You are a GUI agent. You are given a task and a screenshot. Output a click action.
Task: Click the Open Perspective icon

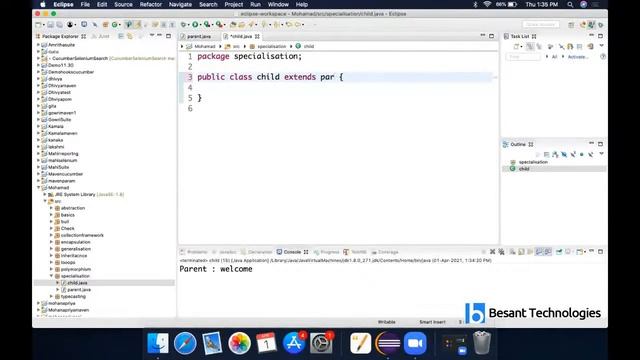point(571,25)
